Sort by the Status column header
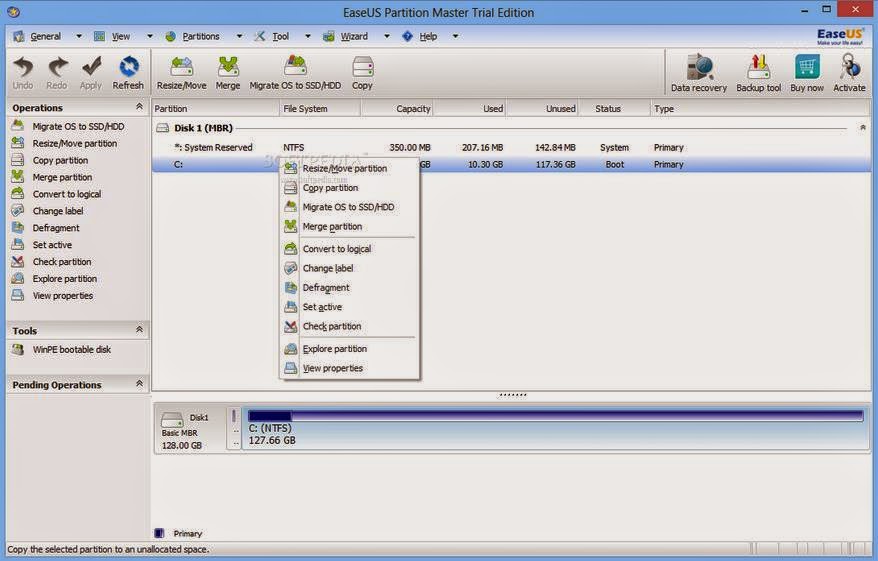Screen dimensions: 878x561 tap(615, 109)
